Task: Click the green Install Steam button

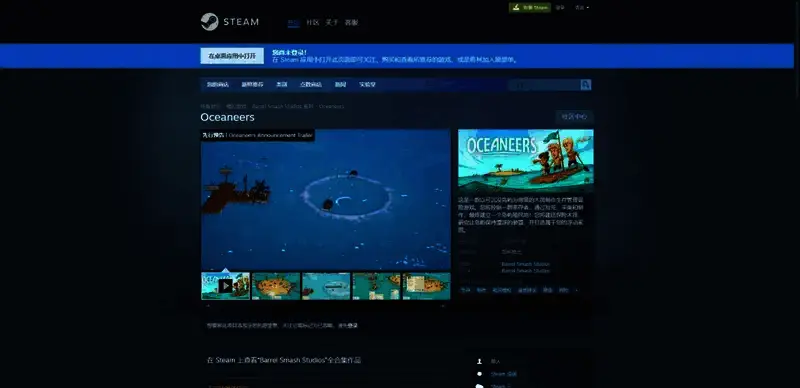Action: [x=530, y=8]
